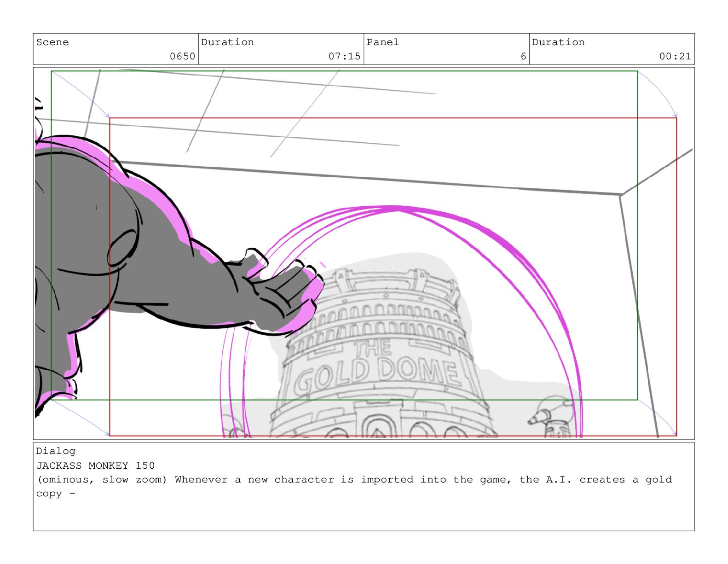Select the Panel label in the header
Viewport: 728px width, 564px height.
[383, 42]
